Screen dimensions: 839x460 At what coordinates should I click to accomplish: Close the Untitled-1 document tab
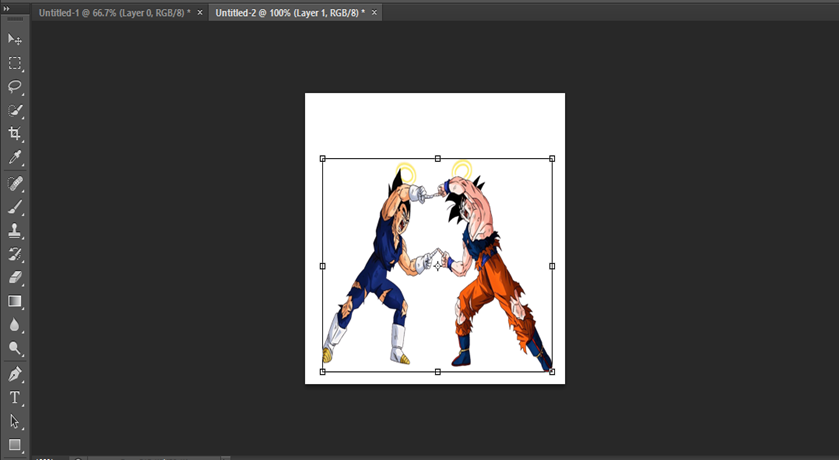click(200, 12)
